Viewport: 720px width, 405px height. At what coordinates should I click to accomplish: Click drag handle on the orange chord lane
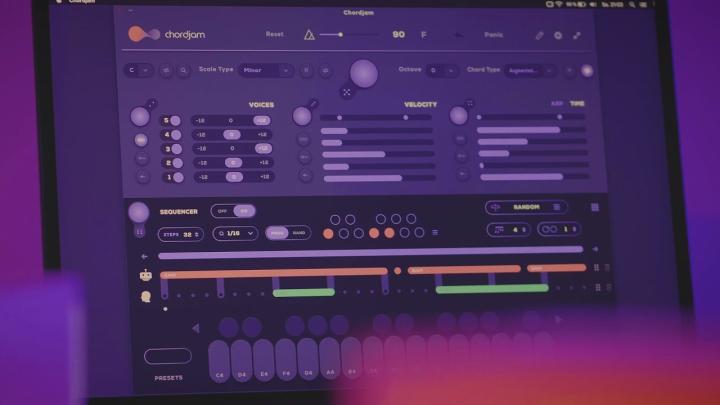click(596, 267)
